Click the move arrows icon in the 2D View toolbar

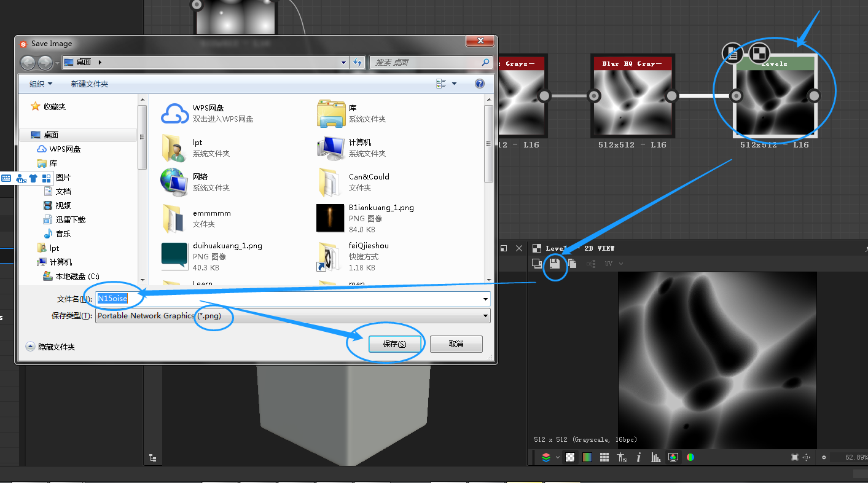click(x=808, y=457)
